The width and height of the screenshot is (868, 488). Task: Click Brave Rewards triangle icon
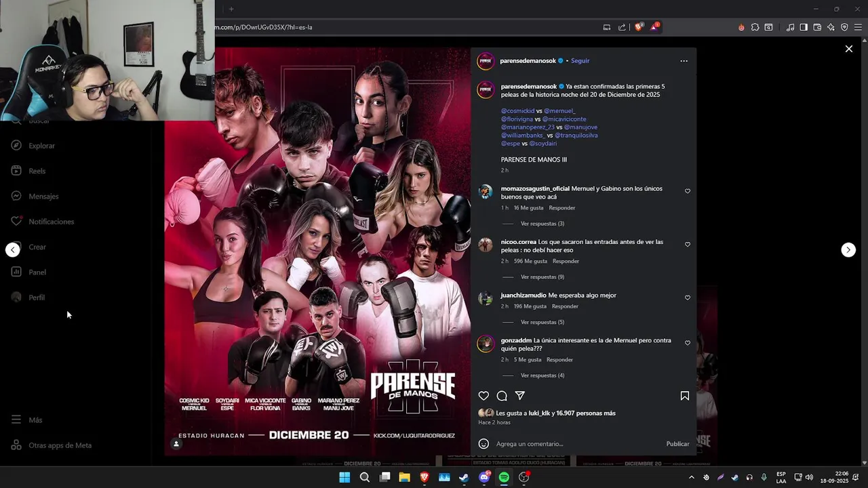click(654, 27)
